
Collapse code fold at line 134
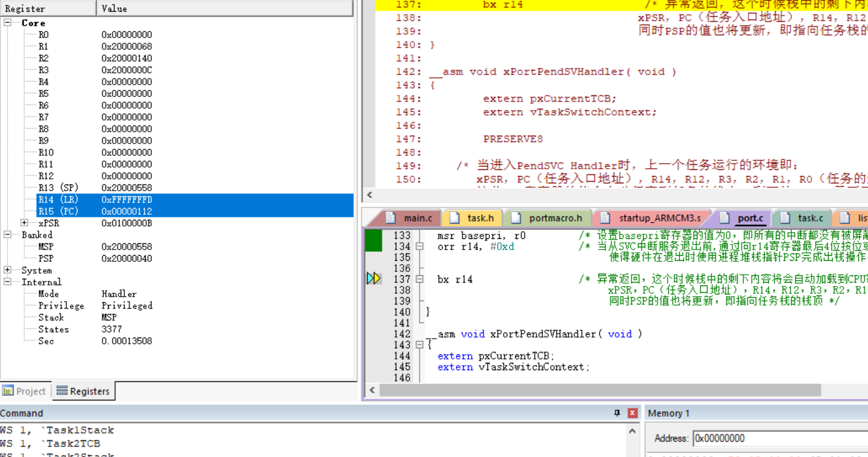419,246
